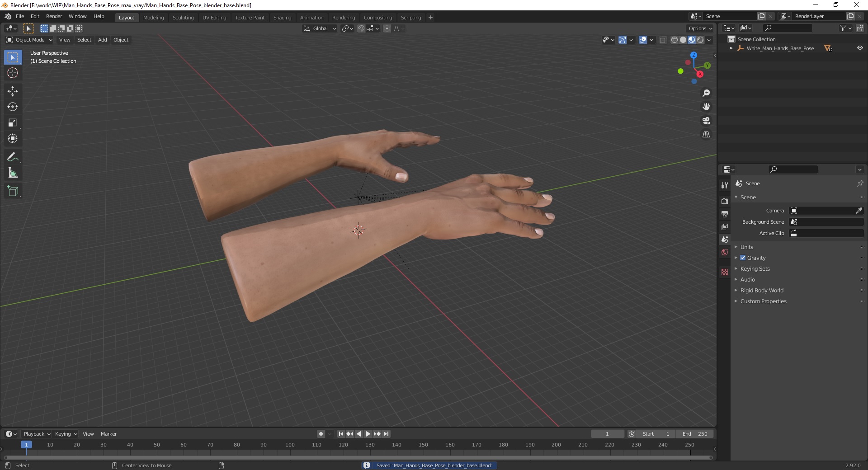
Task: Toggle X-ray view
Action: tap(663, 40)
